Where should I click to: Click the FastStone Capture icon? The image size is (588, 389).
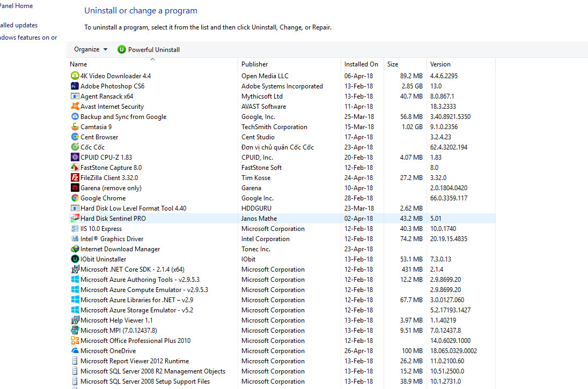(x=75, y=167)
